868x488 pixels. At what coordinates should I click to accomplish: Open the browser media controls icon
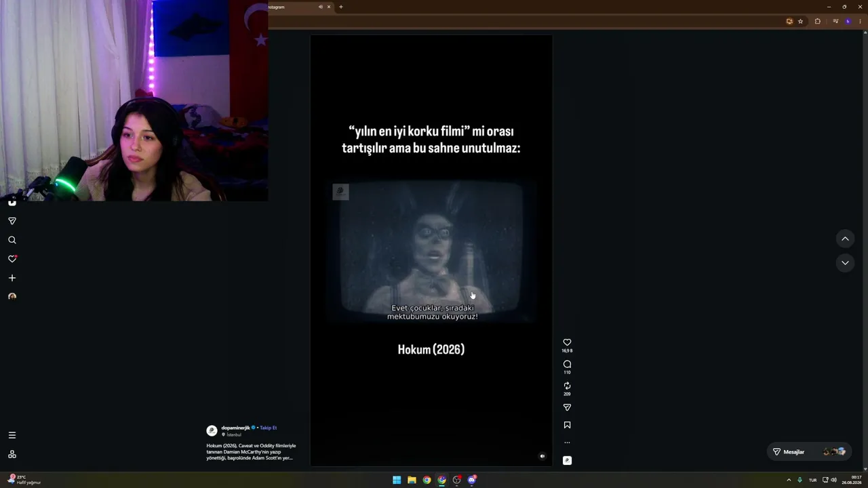tap(835, 21)
